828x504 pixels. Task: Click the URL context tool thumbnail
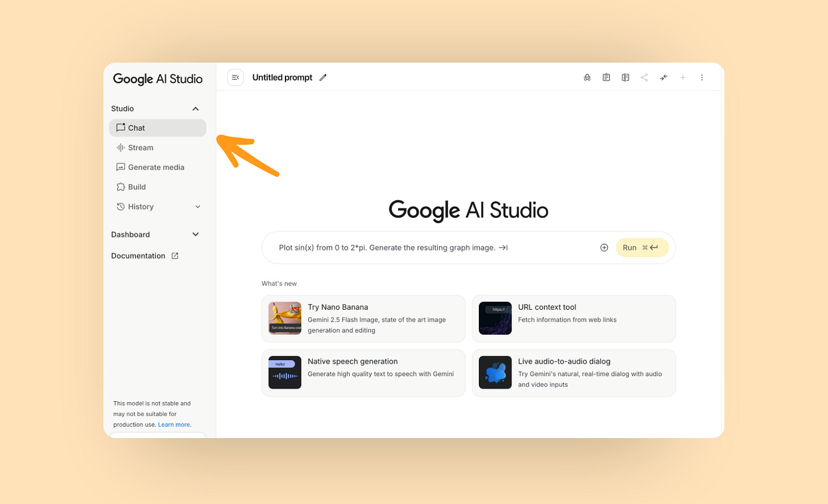[495, 318]
